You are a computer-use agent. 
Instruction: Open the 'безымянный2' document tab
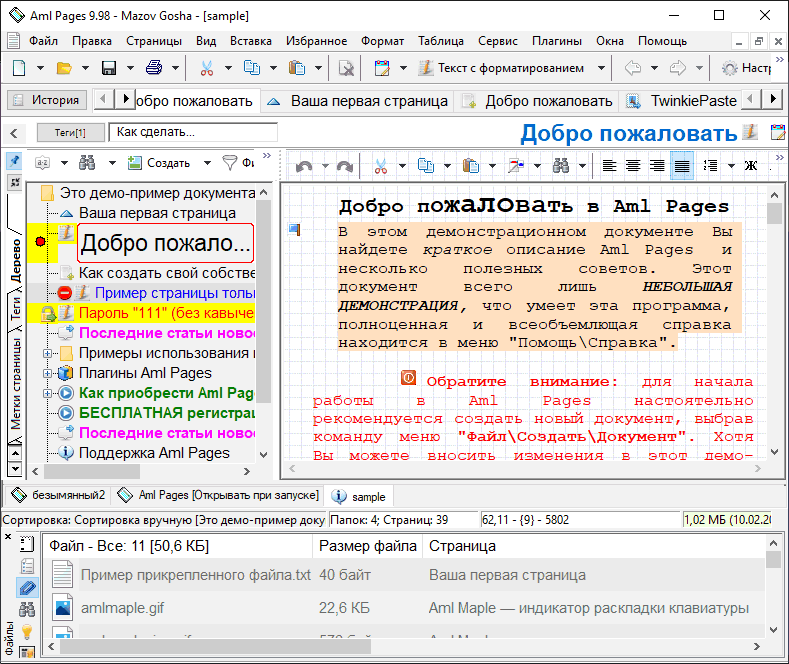point(58,495)
